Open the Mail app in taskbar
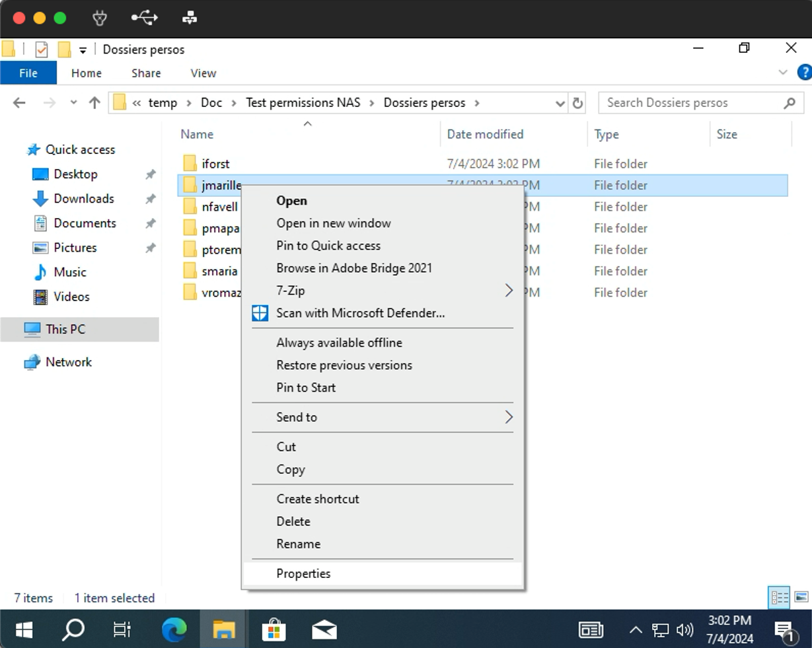The image size is (812, 648). tap(324, 630)
